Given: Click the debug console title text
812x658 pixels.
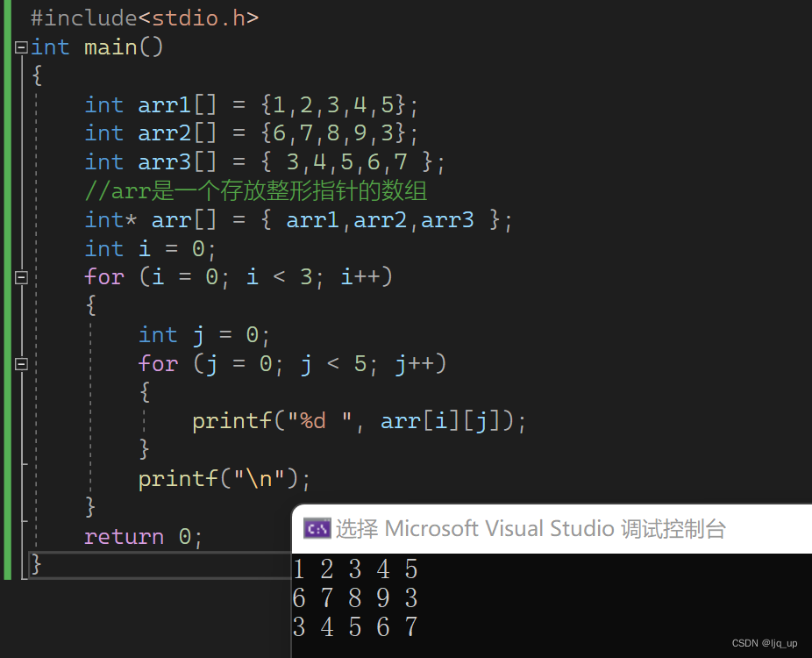Looking at the screenshot, I should [x=531, y=529].
